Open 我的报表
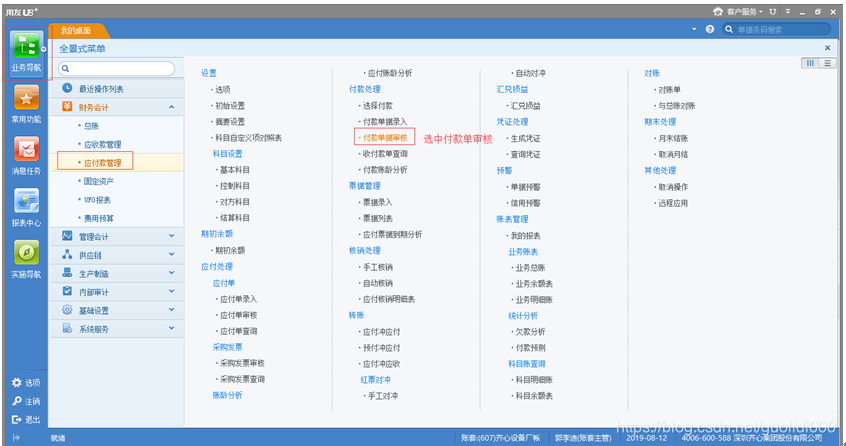 tap(525, 236)
